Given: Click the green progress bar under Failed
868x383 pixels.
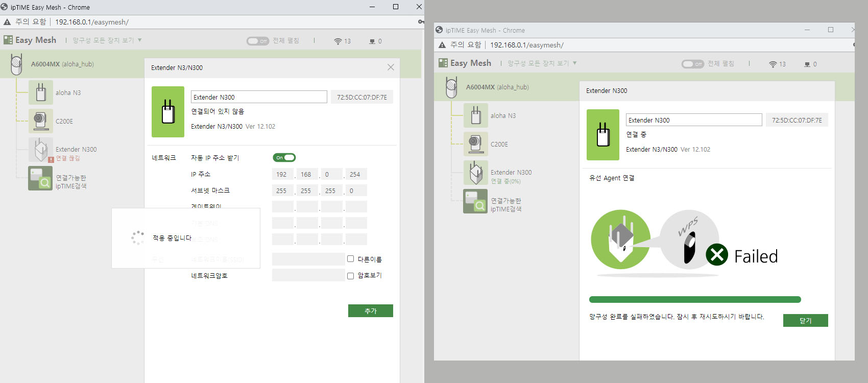Looking at the screenshot, I should (695, 300).
